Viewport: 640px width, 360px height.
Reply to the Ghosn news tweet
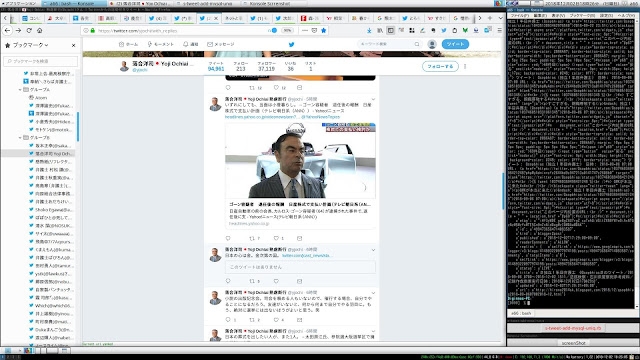click(228, 238)
